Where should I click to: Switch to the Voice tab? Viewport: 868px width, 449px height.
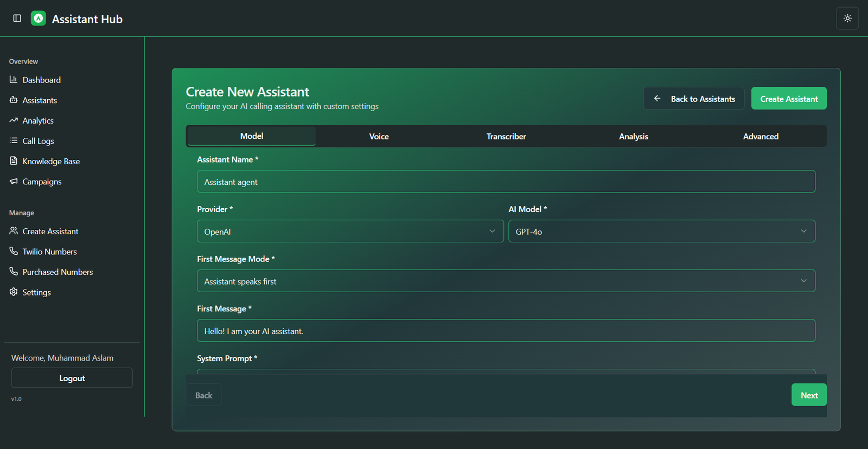click(379, 137)
